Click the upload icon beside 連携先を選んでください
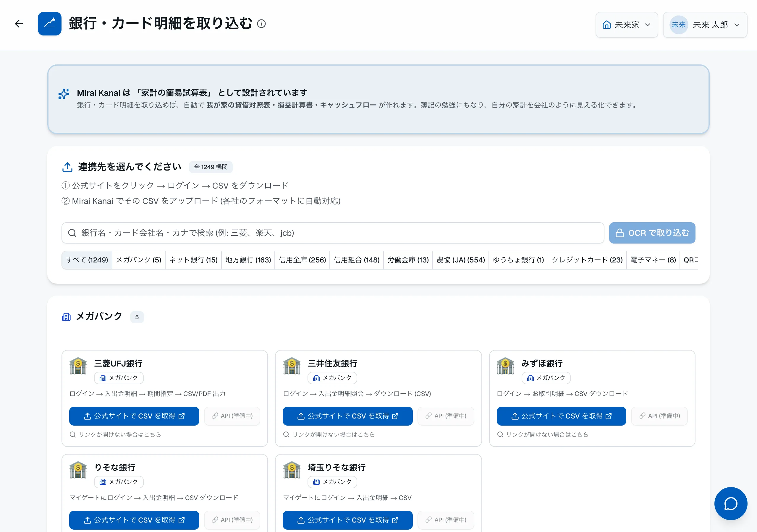 pyautogui.click(x=67, y=167)
